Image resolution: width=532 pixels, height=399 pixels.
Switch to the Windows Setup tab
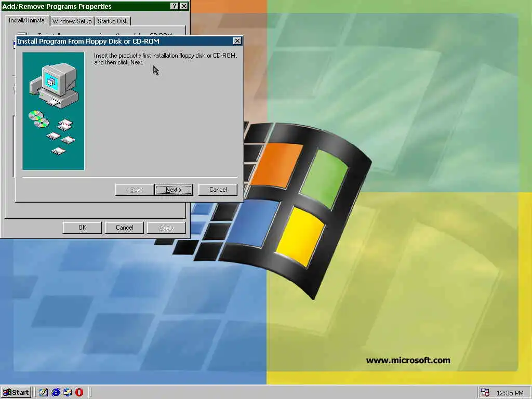[x=72, y=21]
